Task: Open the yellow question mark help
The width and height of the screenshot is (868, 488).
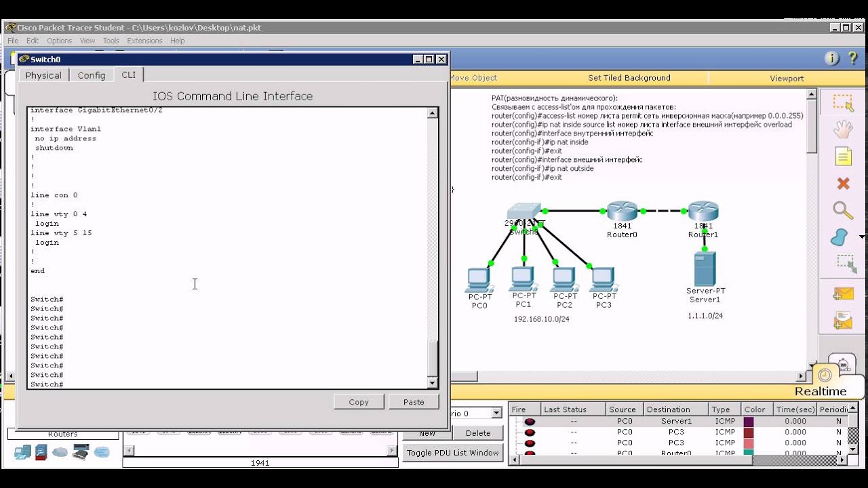Action: click(x=854, y=59)
